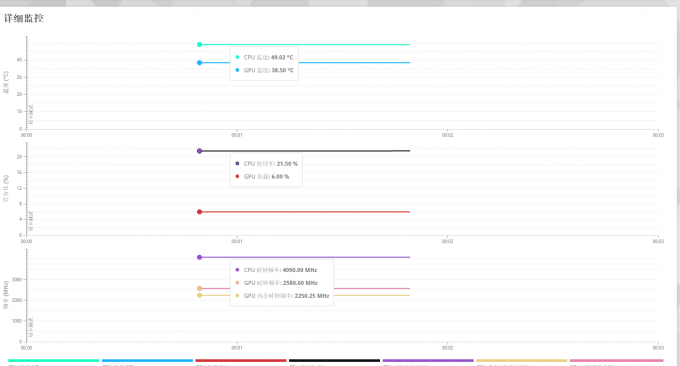This screenshot has width=680, height=366.
Task: Click the pink GPU clock line right of tooltip
Action: 372,289
